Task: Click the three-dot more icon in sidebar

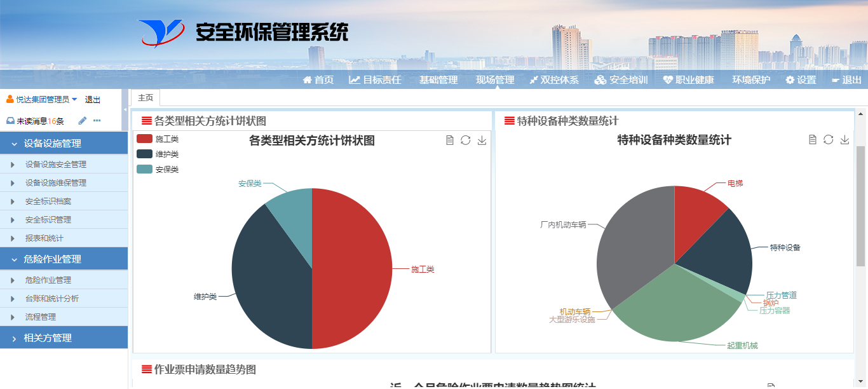Action: point(97,121)
